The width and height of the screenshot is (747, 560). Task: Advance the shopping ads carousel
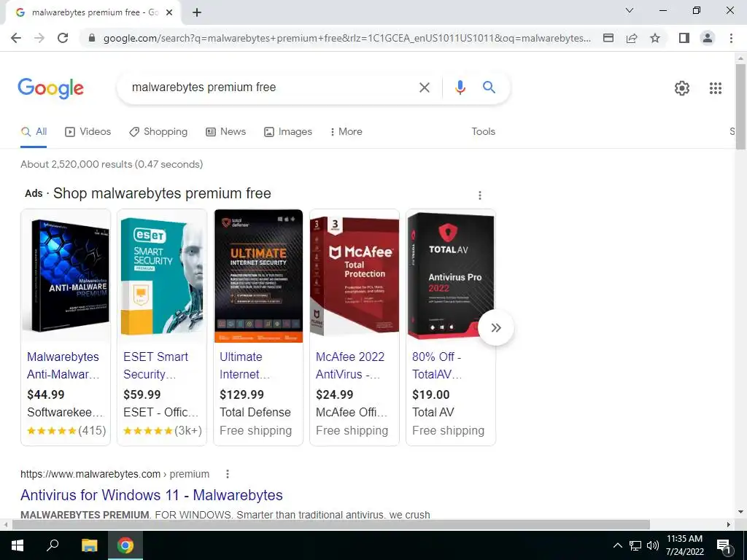click(x=496, y=327)
